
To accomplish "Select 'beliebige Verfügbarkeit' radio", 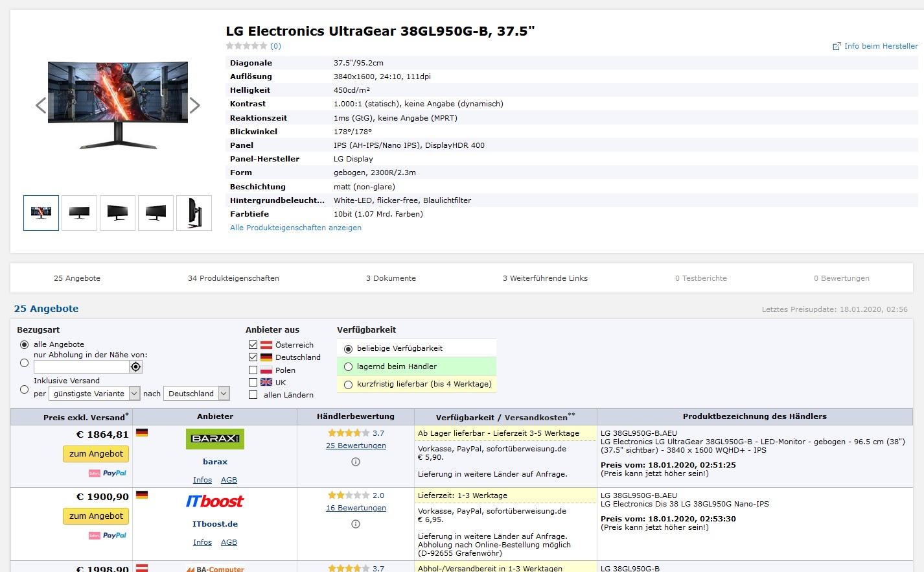I will pos(348,348).
